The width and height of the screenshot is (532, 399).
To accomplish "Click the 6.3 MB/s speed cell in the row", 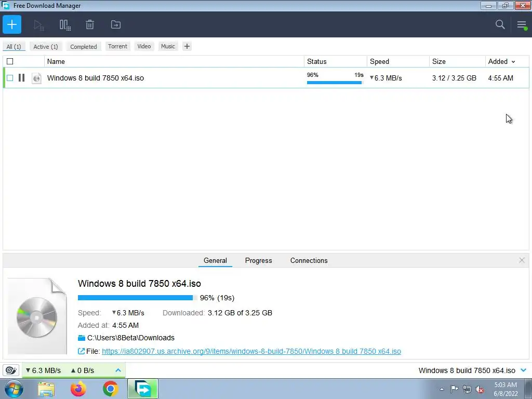I will click(386, 78).
